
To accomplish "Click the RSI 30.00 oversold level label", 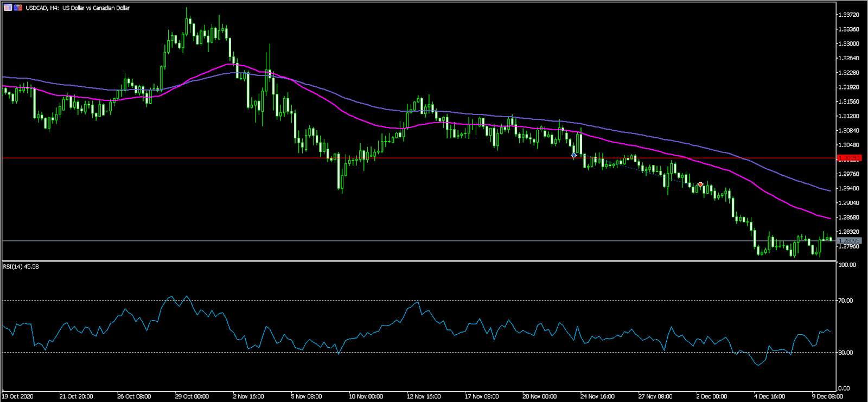I will click(845, 353).
